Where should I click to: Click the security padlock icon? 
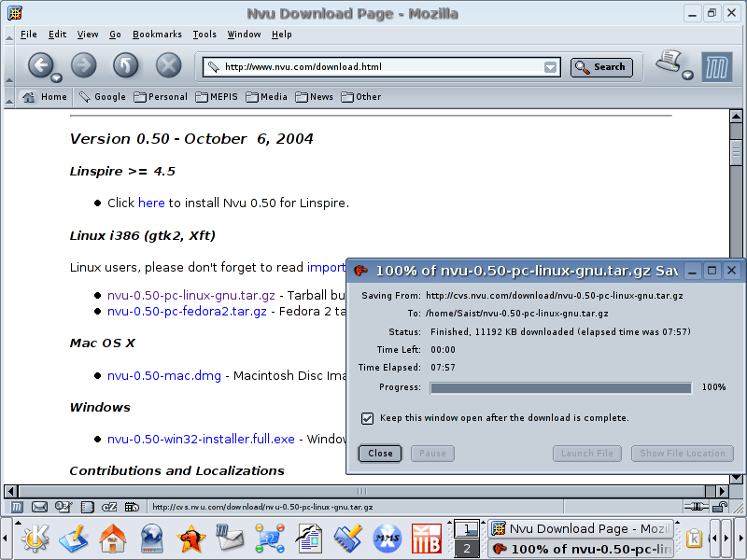(721, 507)
